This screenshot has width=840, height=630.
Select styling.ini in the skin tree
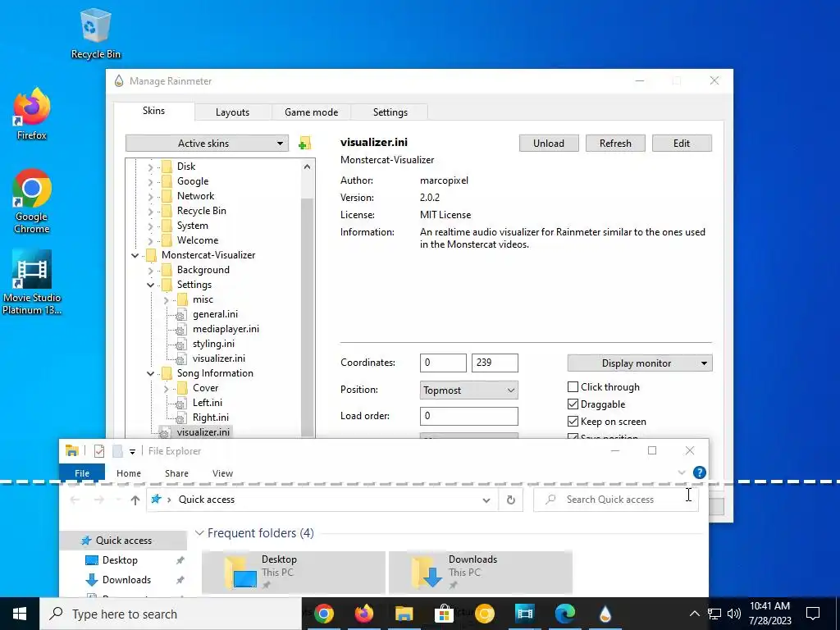213,344
